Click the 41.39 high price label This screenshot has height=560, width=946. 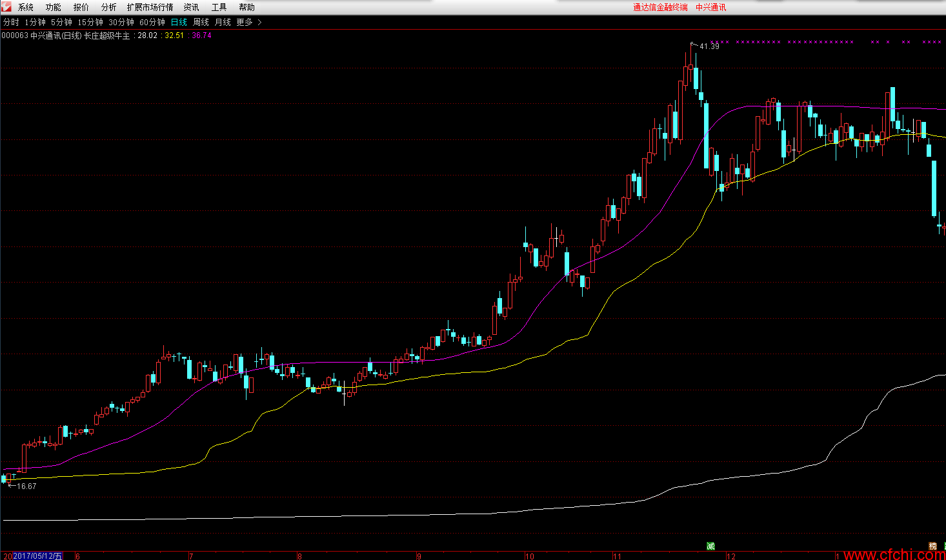[x=709, y=46]
